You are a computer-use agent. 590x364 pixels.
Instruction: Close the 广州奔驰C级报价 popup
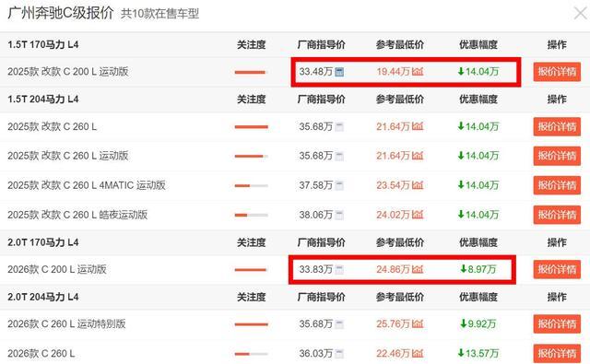point(581,14)
